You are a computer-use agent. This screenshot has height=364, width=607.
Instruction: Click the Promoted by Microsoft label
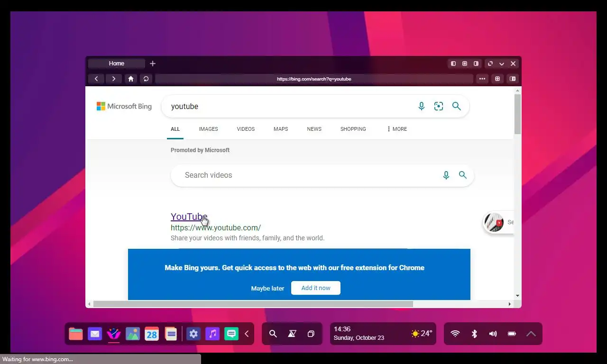coord(200,150)
